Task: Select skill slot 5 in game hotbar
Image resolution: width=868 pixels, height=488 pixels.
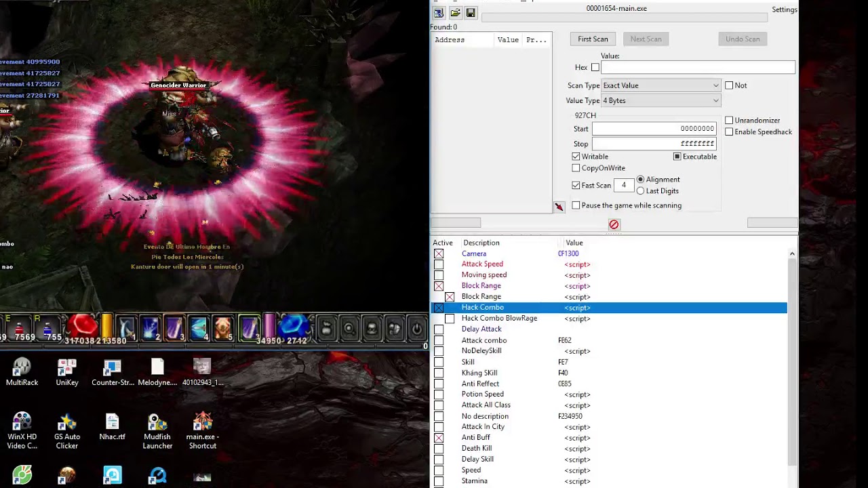Action: coord(223,329)
